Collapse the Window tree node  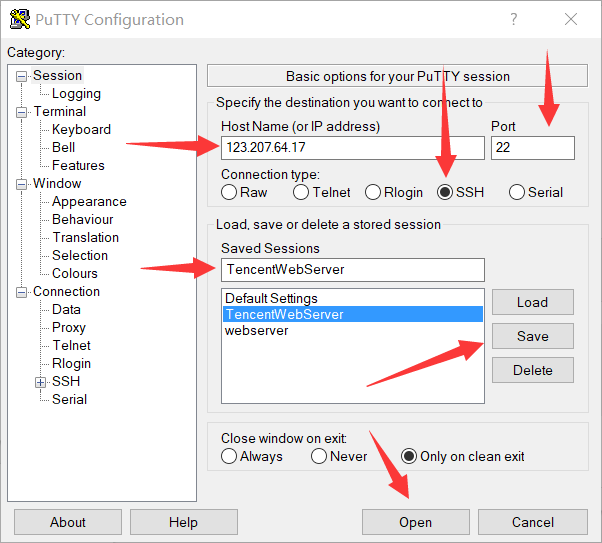(x=22, y=184)
